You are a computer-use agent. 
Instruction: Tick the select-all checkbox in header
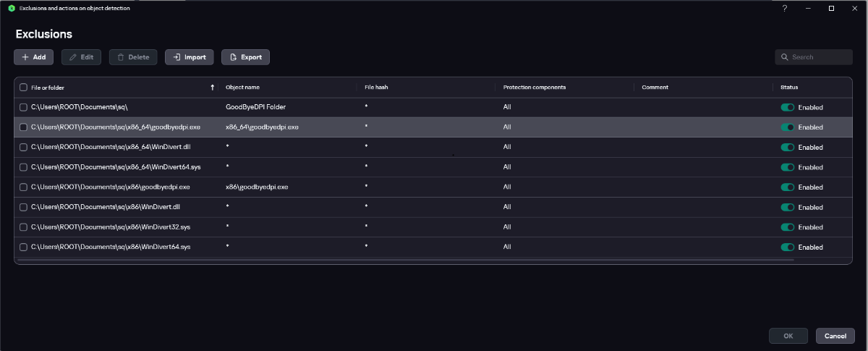(x=23, y=88)
